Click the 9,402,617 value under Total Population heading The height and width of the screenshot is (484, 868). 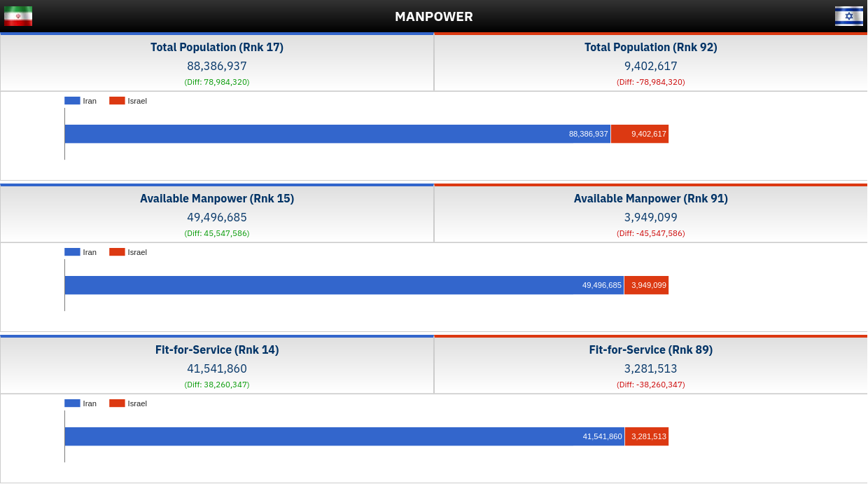651,66
